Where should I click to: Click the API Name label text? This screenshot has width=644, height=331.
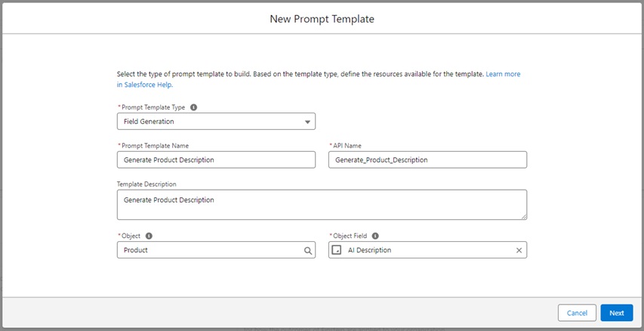[x=347, y=146]
